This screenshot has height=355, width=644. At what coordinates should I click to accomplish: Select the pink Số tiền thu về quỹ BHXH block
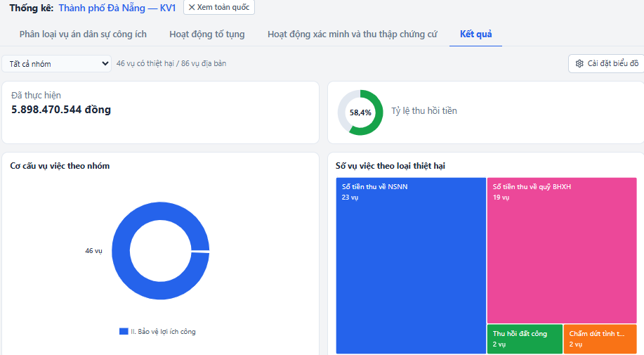[x=562, y=251]
